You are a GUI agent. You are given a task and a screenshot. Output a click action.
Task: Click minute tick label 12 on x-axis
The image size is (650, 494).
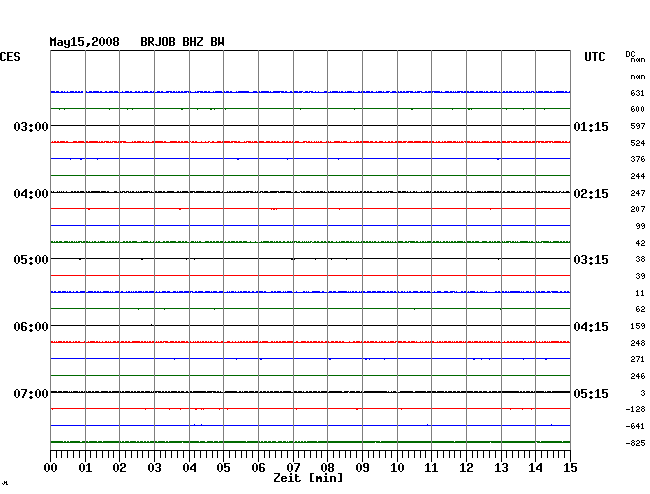466,468
